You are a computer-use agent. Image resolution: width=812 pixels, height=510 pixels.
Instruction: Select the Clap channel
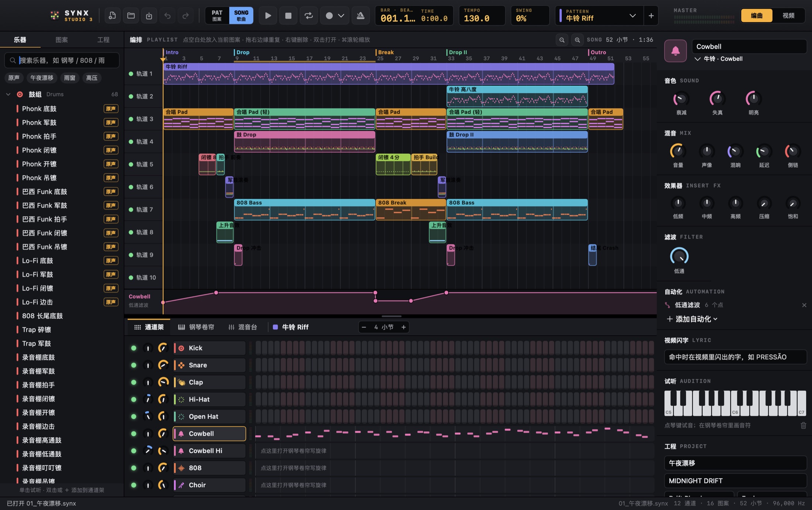[209, 382]
